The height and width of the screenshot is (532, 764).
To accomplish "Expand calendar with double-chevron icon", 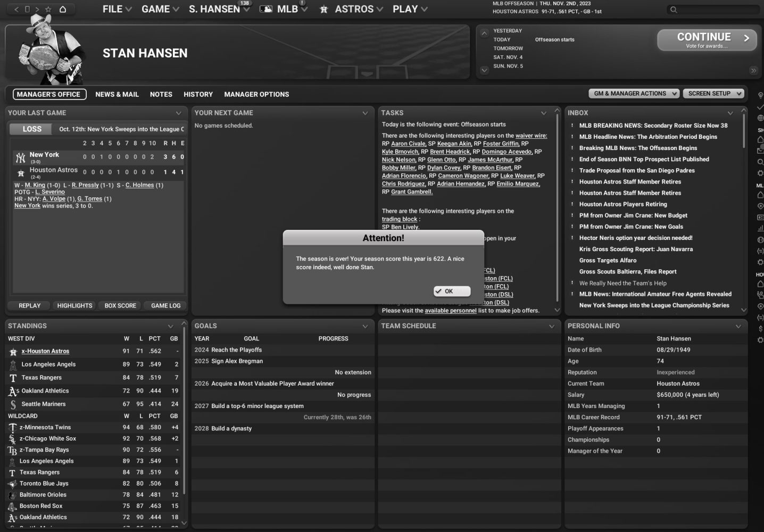I will [753, 70].
